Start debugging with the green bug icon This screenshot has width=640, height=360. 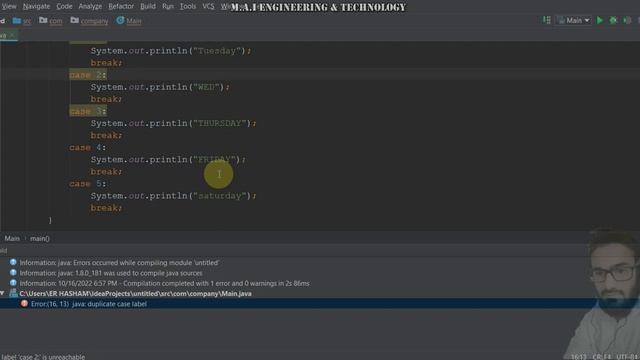click(613, 20)
